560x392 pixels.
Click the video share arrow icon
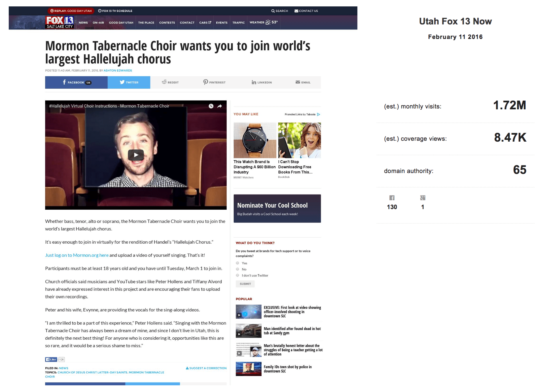click(220, 106)
